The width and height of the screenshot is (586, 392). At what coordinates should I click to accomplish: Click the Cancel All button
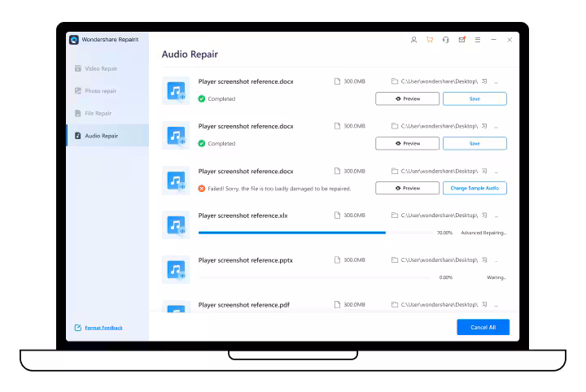(483, 327)
